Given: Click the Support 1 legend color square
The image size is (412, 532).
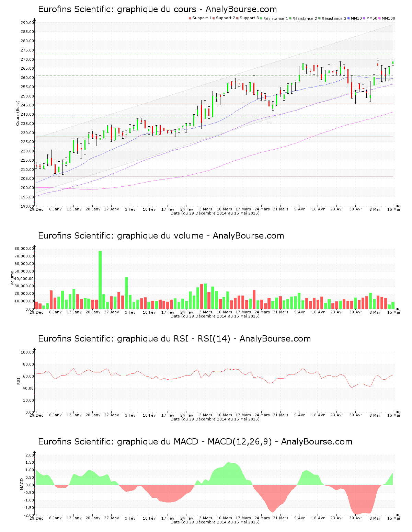Looking at the screenshot, I should tap(190, 18).
